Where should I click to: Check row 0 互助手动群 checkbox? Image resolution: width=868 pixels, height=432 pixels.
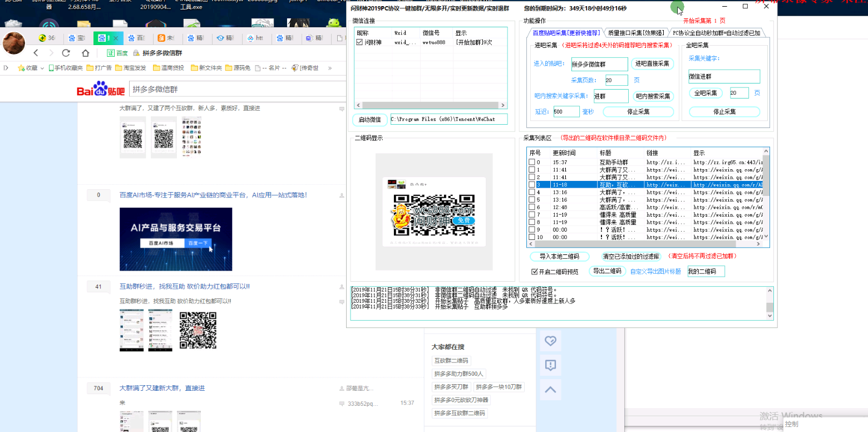point(532,162)
